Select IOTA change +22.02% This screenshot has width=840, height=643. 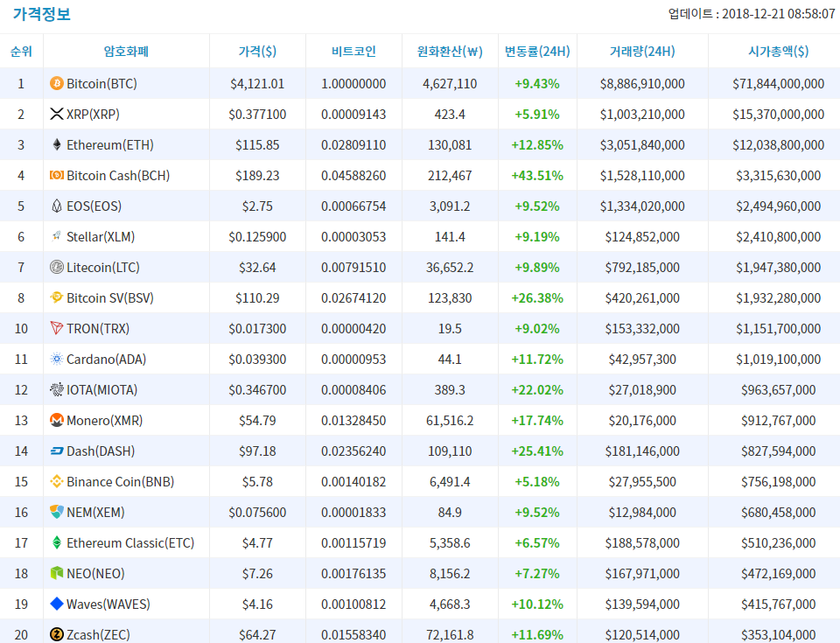(537, 389)
